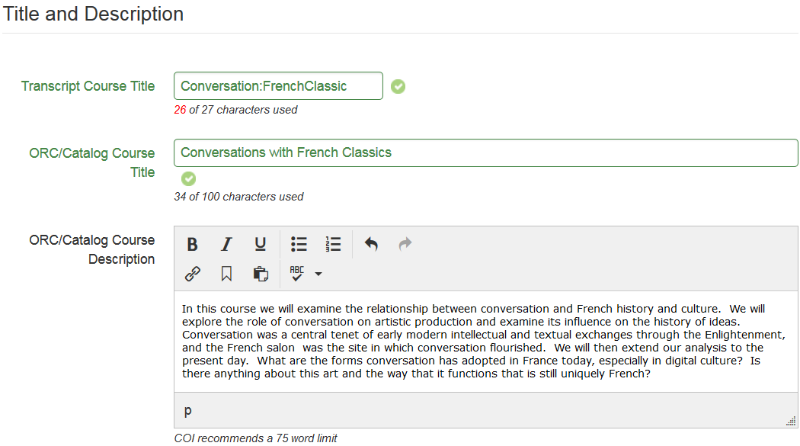Redo the last undone edit

[405, 244]
